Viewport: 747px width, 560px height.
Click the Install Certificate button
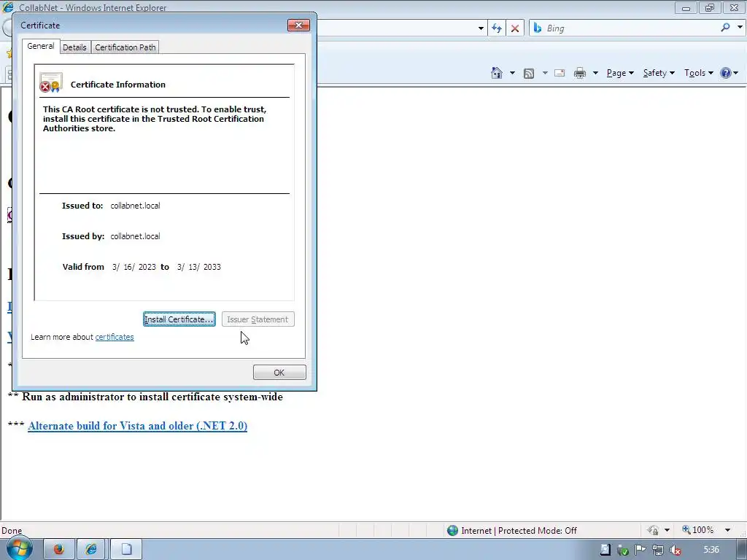179,319
